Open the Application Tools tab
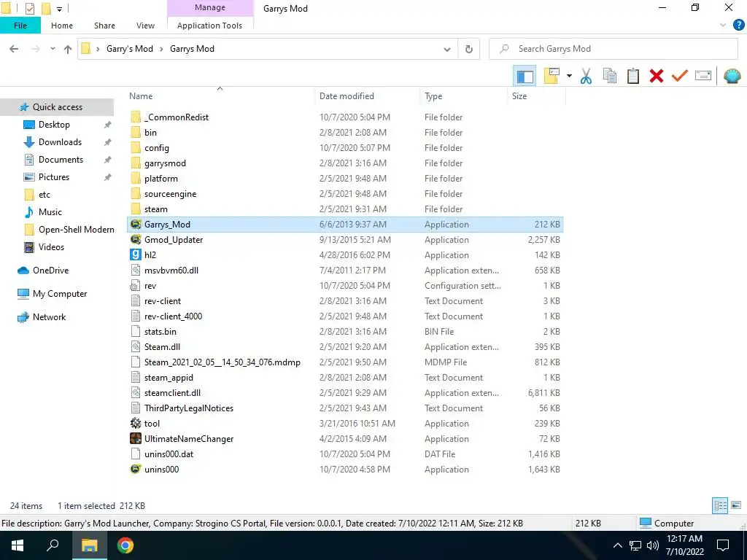Viewport: 747px width, 560px height. (209, 26)
